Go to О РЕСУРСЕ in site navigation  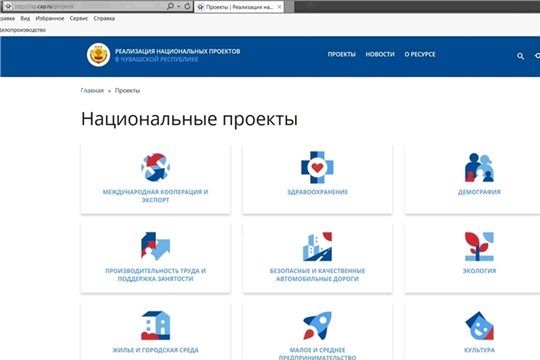click(420, 54)
